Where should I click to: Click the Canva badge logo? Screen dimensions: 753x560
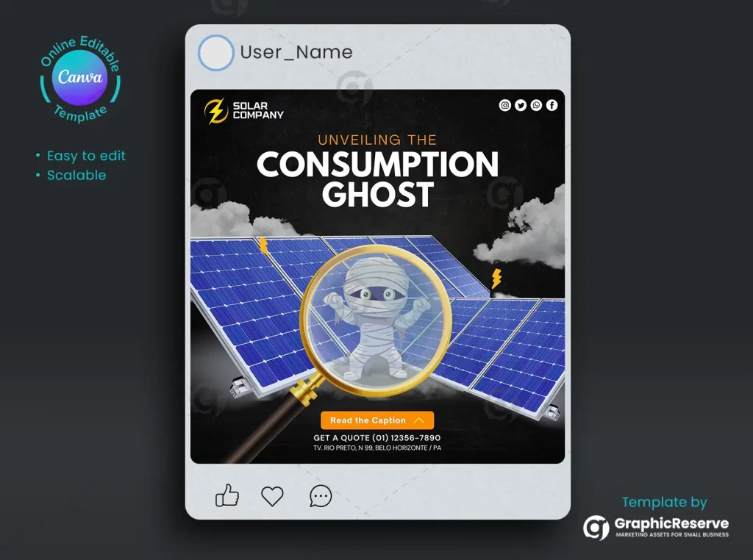click(x=80, y=77)
